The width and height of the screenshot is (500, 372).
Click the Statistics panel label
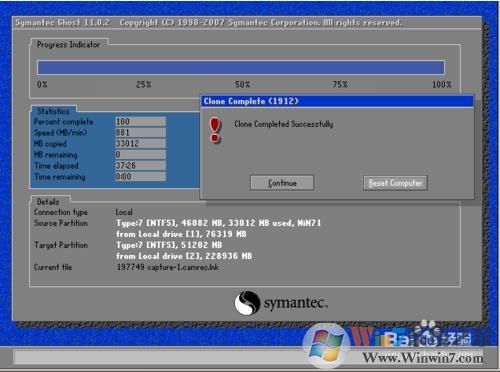[53, 111]
